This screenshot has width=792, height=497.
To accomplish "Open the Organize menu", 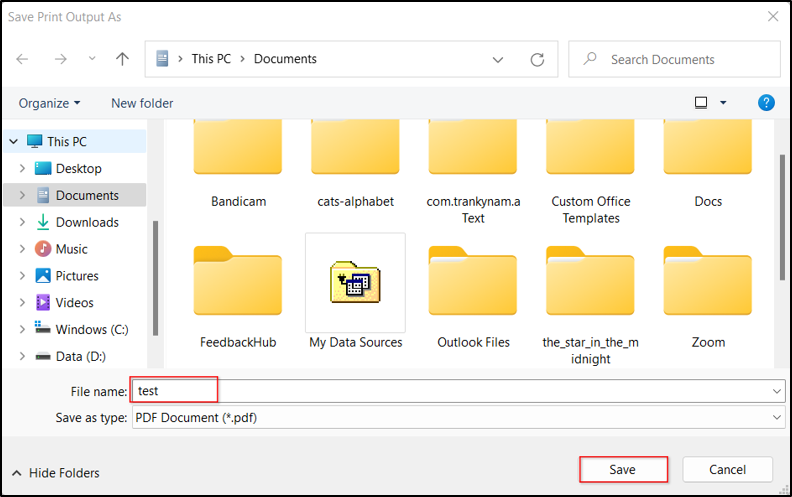I will tap(50, 104).
